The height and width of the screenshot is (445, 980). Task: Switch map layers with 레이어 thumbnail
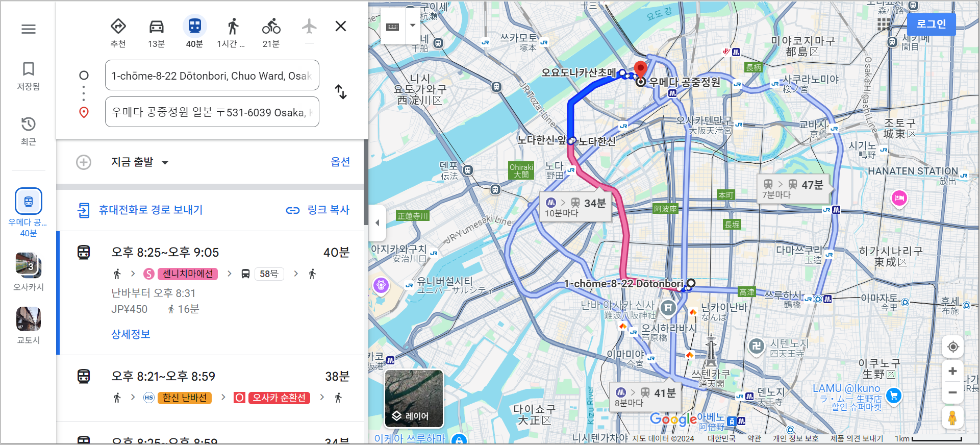(414, 399)
